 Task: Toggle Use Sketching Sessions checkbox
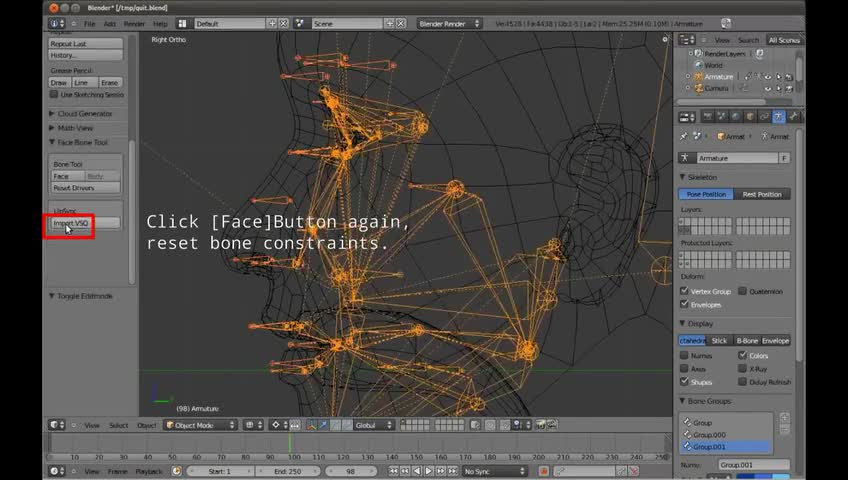pyautogui.click(x=54, y=95)
